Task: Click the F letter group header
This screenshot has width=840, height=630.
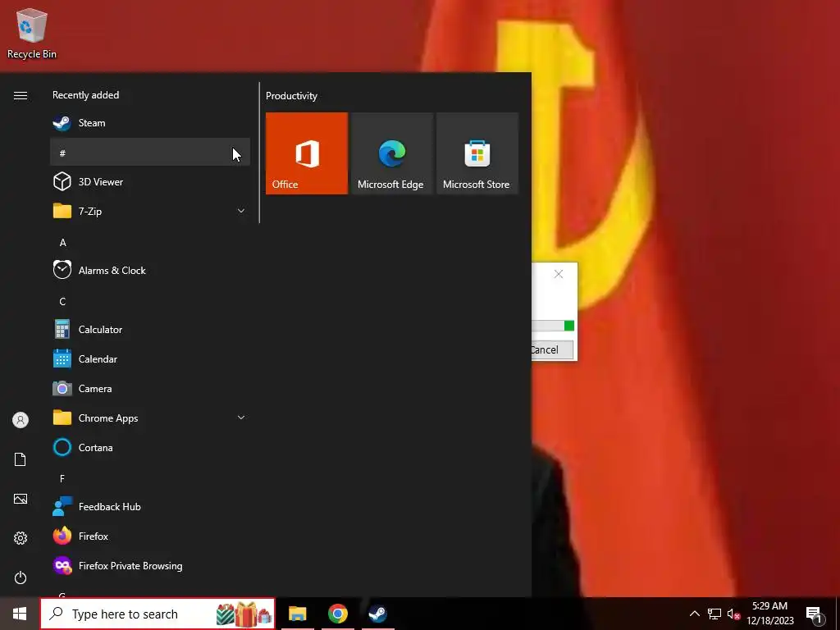Action: point(62,478)
